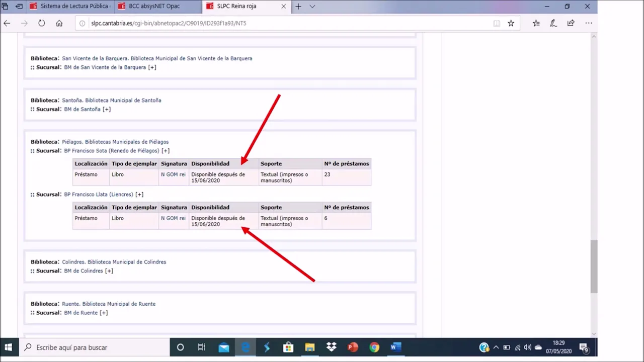
Task: Expand BM de San Vicente de la Barquera branch
Action: (x=152, y=67)
